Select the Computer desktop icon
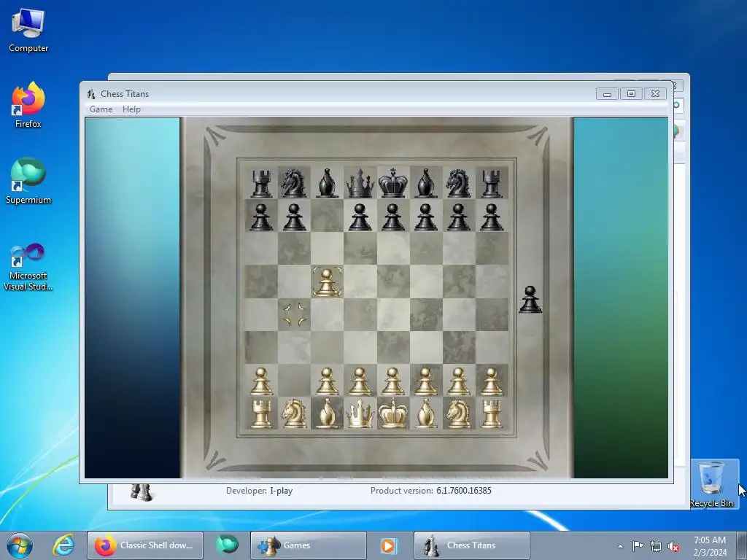This screenshot has height=560, width=747. [28, 31]
